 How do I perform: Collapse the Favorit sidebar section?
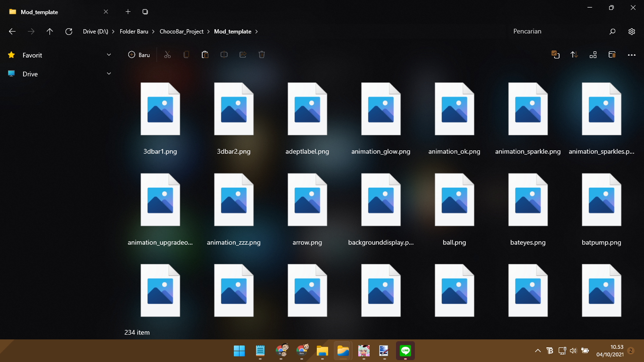point(109,55)
